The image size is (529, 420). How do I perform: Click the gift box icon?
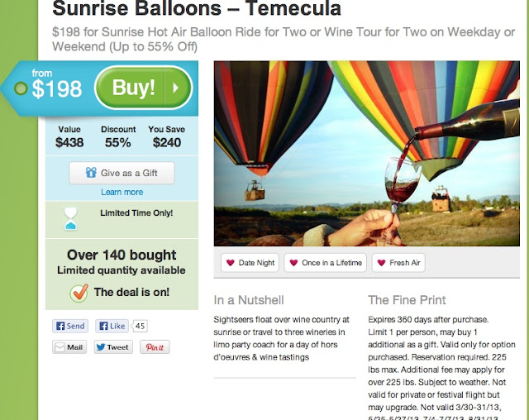click(x=91, y=174)
